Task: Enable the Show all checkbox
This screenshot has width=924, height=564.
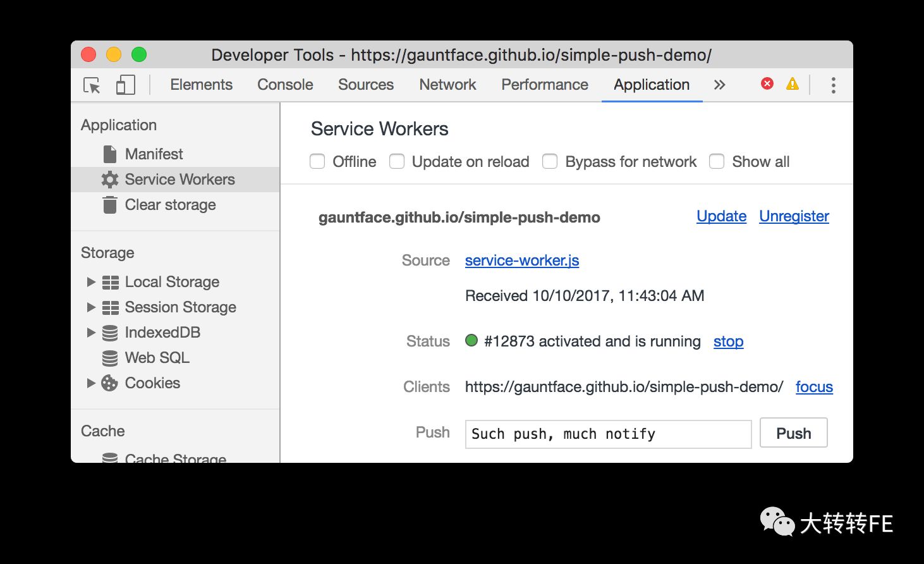Action: [717, 162]
